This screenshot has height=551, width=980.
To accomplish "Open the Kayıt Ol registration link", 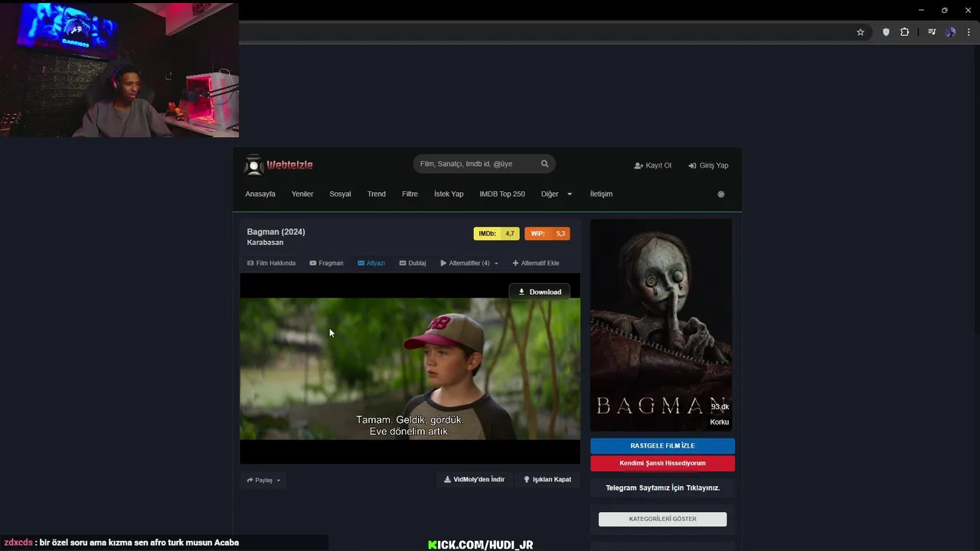I will [x=652, y=165].
